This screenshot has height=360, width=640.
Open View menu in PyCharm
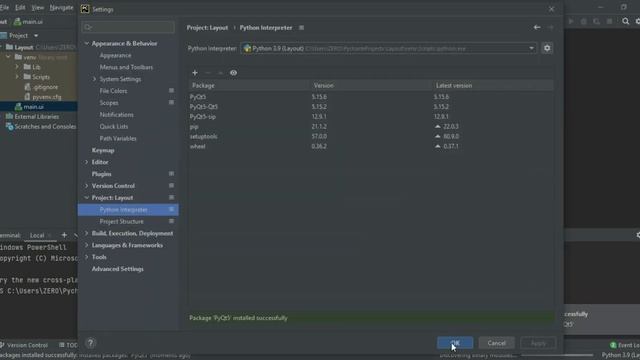click(38, 7)
